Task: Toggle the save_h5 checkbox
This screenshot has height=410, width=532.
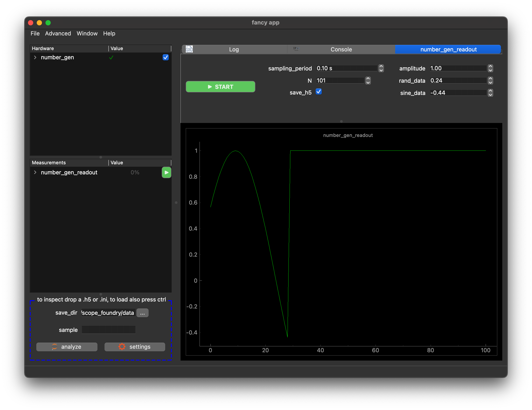Action: pyautogui.click(x=319, y=92)
